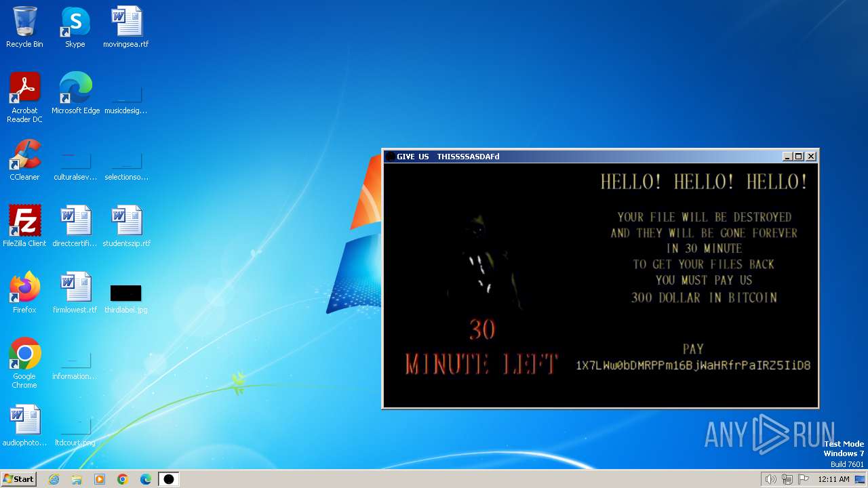This screenshot has width=868, height=488.
Task: Click the 'PAY' label above the address
Action: [x=693, y=350]
